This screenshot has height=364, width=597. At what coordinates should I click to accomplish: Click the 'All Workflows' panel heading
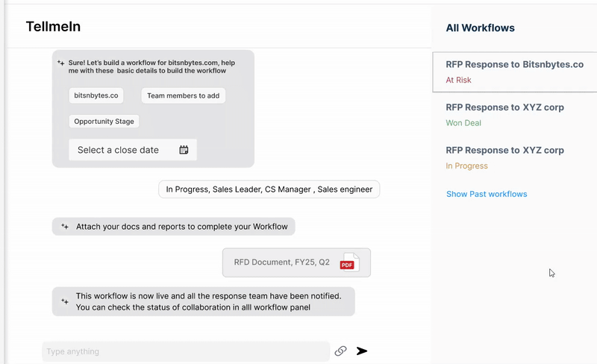pos(480,28)
